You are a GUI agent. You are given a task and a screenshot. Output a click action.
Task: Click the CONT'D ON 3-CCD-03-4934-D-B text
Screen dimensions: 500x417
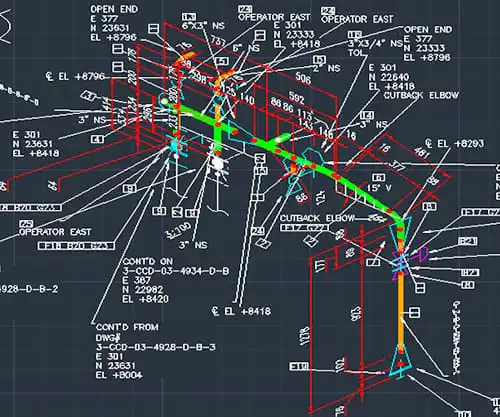pyautogui.click(x=176, y=266)
